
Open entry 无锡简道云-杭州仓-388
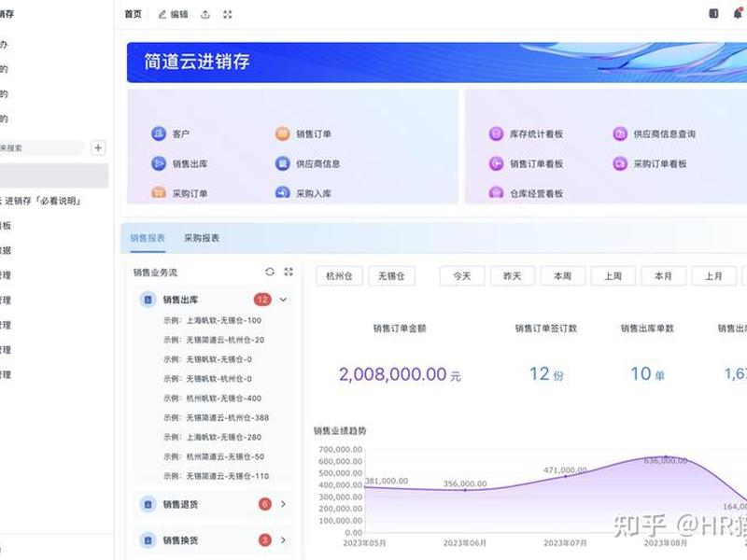[217, 417]
